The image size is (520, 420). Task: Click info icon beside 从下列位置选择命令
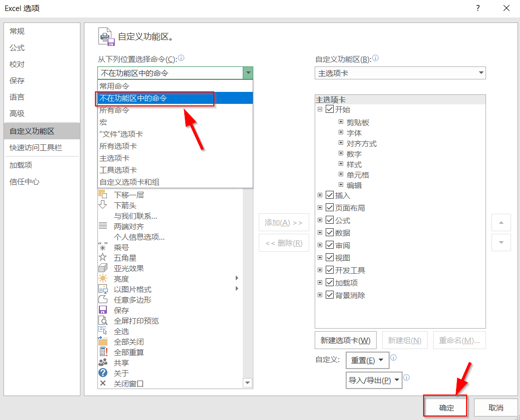181,58
